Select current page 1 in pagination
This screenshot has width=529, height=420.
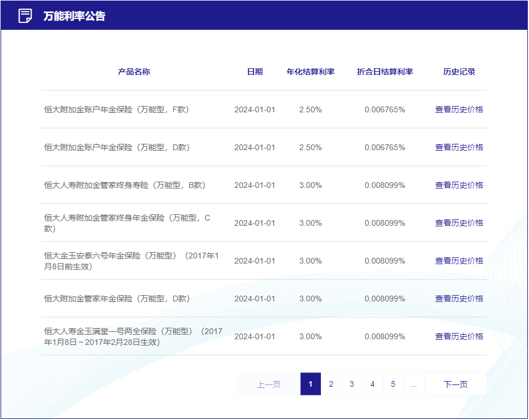(x=311, y=384)
